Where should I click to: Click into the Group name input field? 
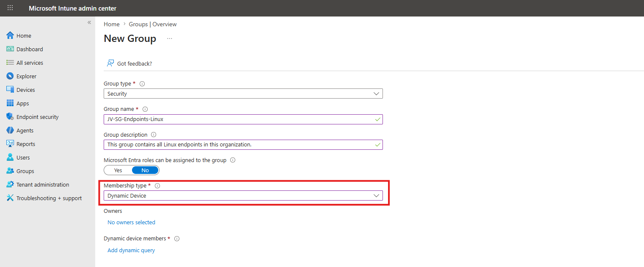(x=243, y=119)
